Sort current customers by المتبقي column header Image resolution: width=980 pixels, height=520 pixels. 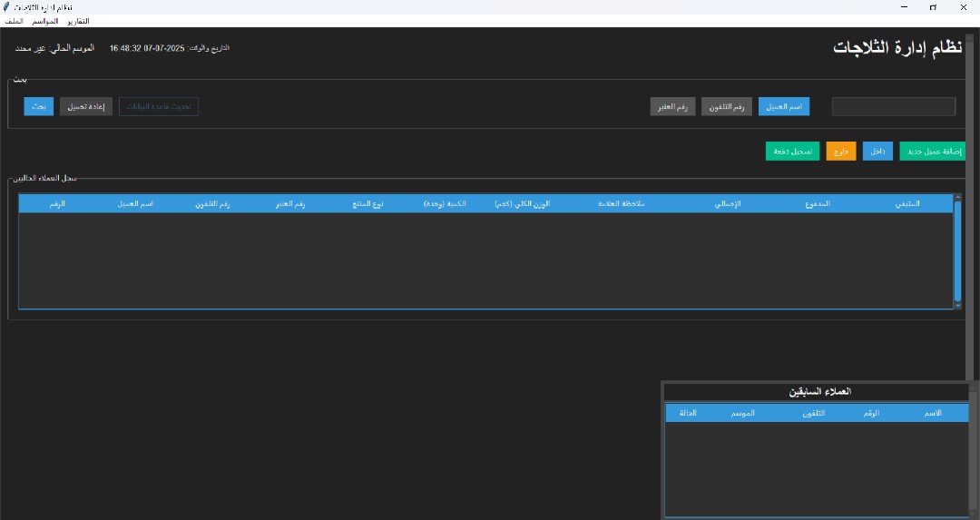pyautogui.click(x=906, y=204)
